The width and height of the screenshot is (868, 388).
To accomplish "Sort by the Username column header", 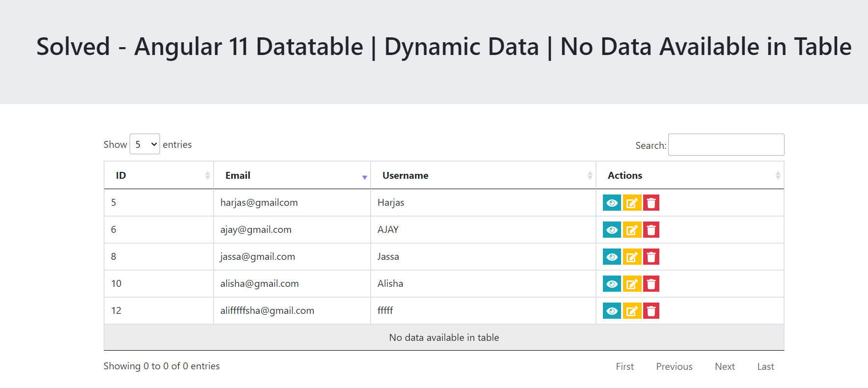I will (483, 175).
